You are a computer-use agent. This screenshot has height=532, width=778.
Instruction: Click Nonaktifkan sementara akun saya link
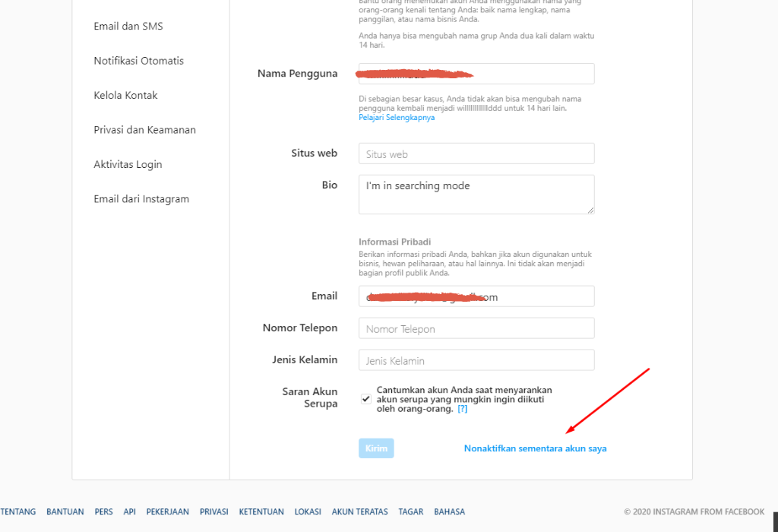[535, 448]
